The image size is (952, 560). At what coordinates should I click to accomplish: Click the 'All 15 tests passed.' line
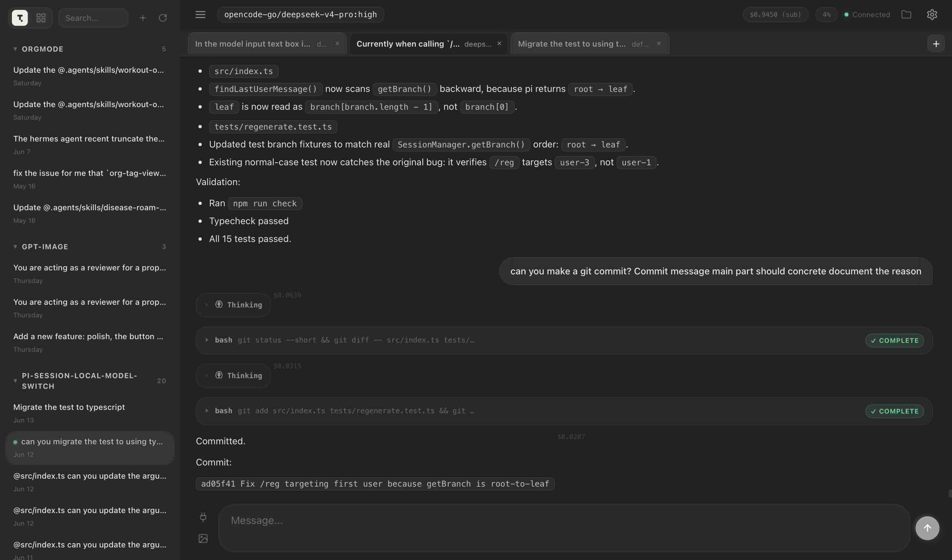click(x=250, y=239)
